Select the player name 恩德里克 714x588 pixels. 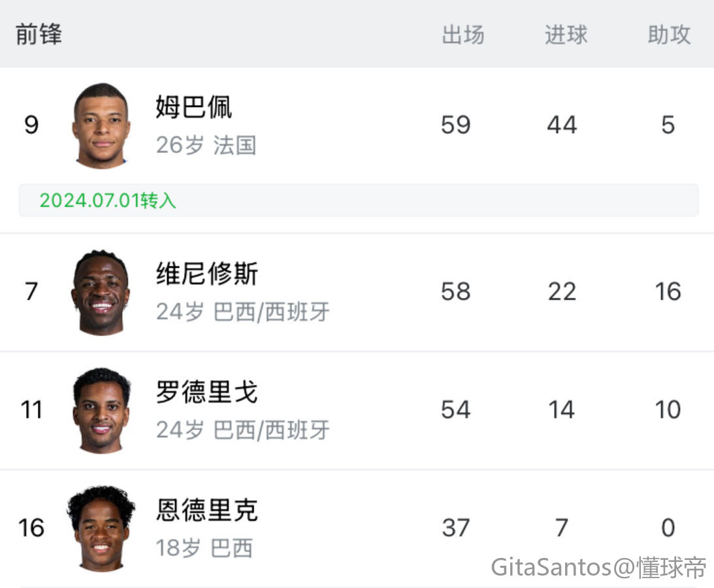point(207,510)
